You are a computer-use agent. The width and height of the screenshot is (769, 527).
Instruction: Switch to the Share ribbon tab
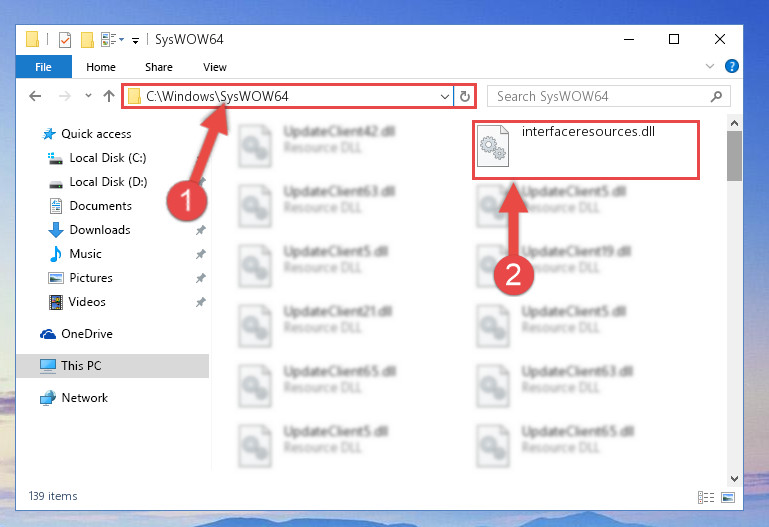point(159,67)
